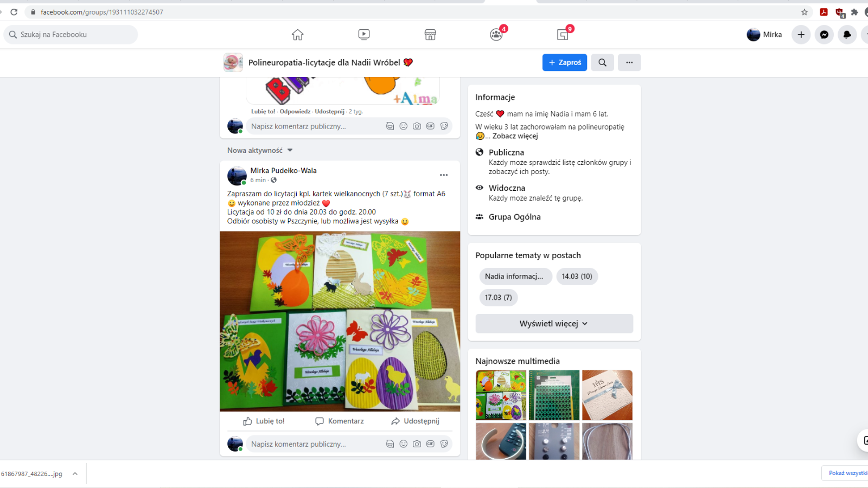The image size is (868, 488).
Task: Open green stencil thumbnail in multimedia
Action: (x=554, y=395)
